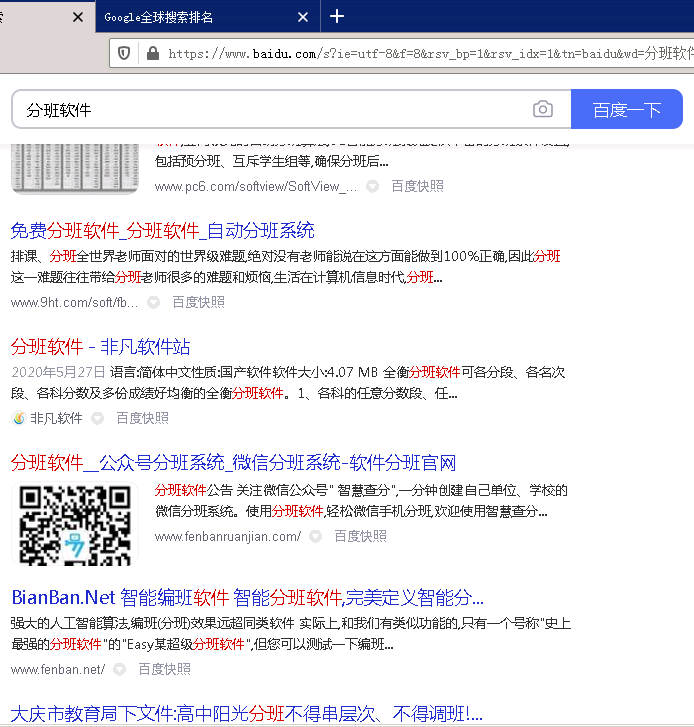This screenshot has width=694, height=727.
Task: Open 大庆市教育局下文件 news result
Action: (x=247, y=714)
